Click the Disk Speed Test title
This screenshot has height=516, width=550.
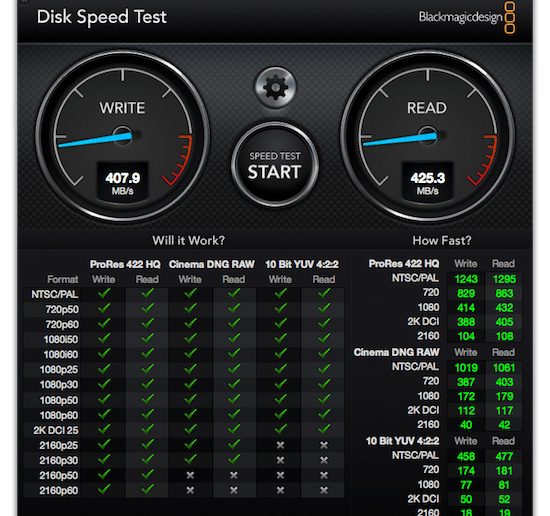102,17
